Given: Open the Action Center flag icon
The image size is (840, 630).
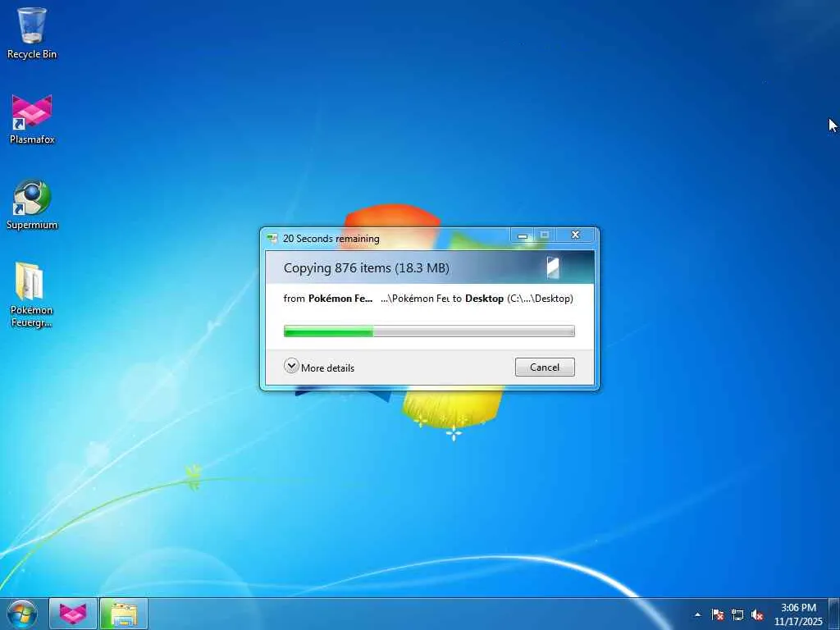Looking at the screenshot, I should [717, 614].
